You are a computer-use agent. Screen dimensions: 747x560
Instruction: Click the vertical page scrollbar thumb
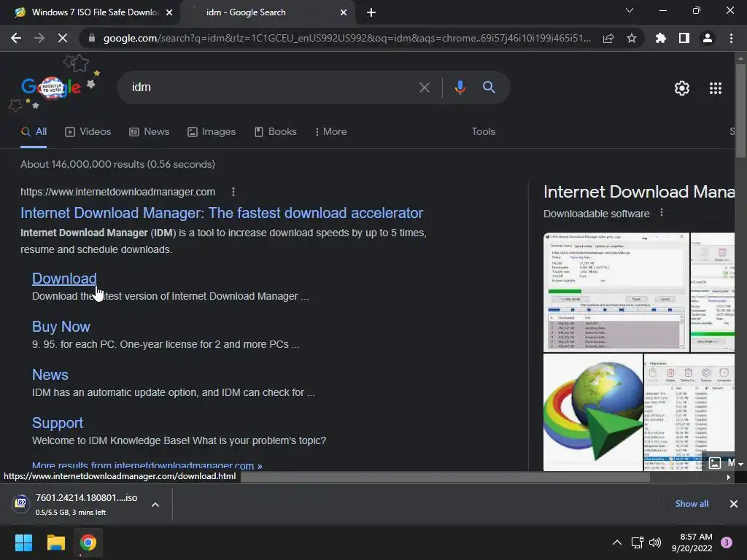click(x=740, y=110)
